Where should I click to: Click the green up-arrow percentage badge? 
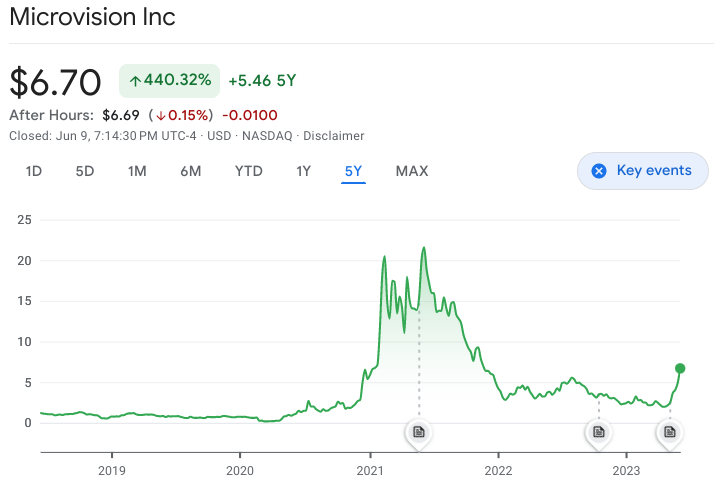click(x=169, y=80)
